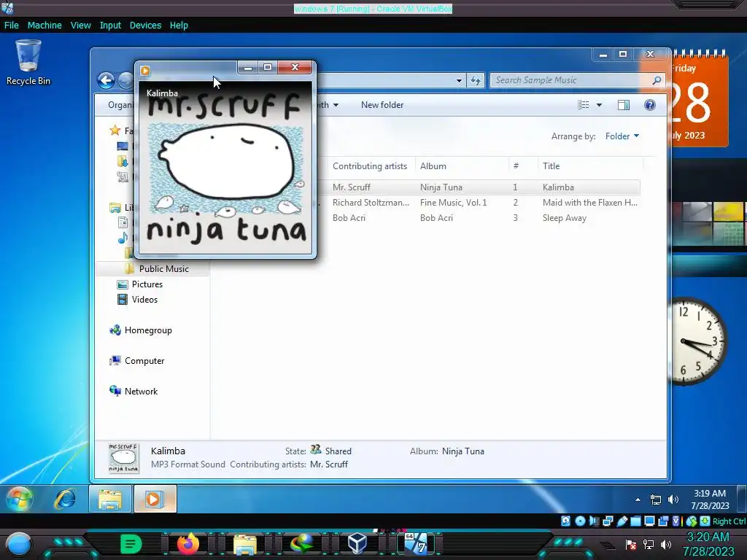
Task: Click the Favorites star in navigation pane
Action: pos(115,130)
